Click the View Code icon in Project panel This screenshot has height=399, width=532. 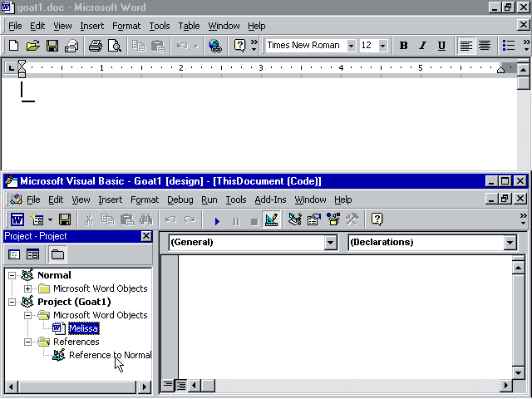point(14,254)
